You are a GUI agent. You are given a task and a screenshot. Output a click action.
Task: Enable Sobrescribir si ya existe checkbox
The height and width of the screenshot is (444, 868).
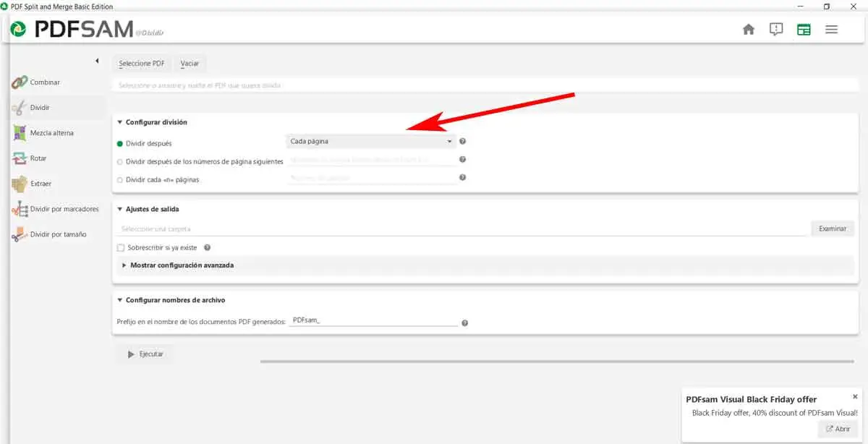pyautogui.click(x=121, y=247)
